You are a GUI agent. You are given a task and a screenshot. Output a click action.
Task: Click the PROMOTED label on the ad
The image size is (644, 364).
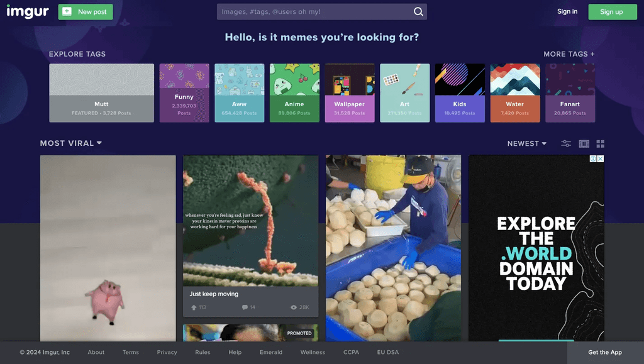pos(299,333)
